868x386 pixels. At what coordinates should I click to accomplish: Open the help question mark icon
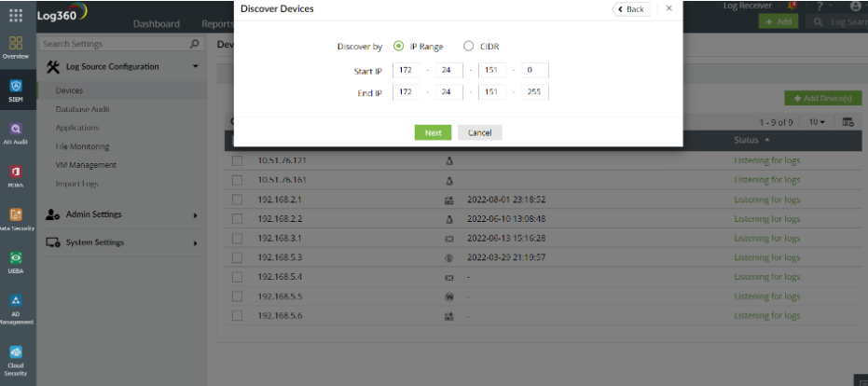point(820,7)
